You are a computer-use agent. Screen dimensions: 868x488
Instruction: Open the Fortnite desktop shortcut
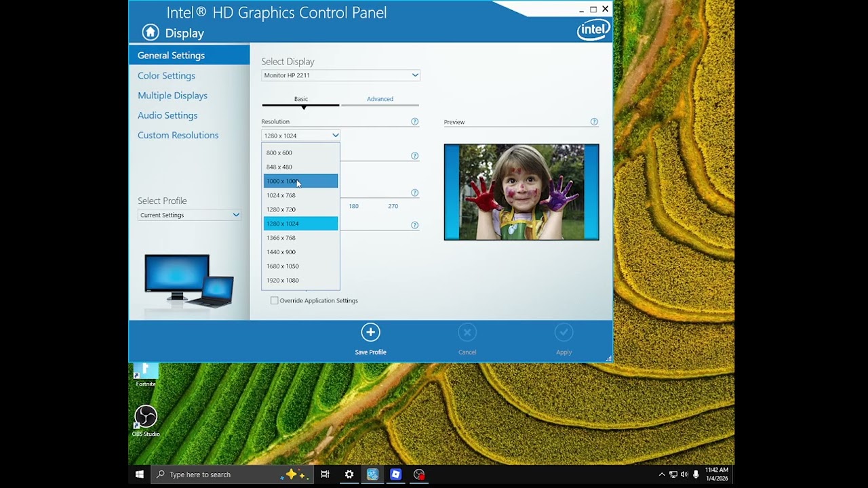pos(146,375)
